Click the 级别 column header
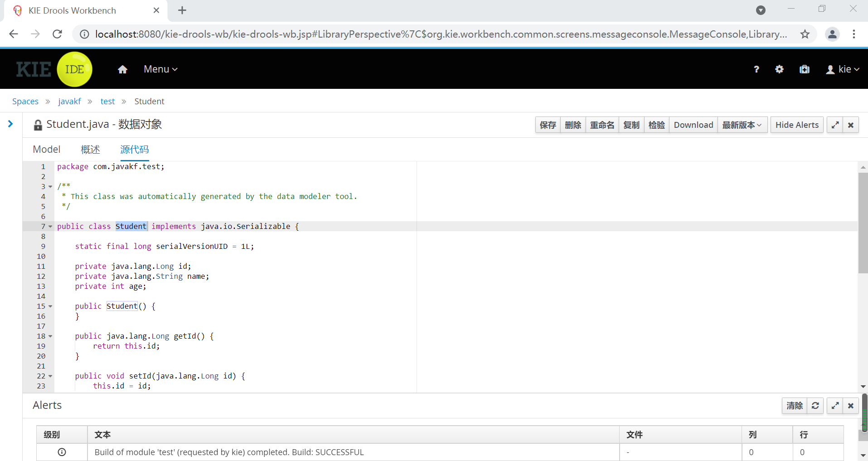 [x=62, y=435]
